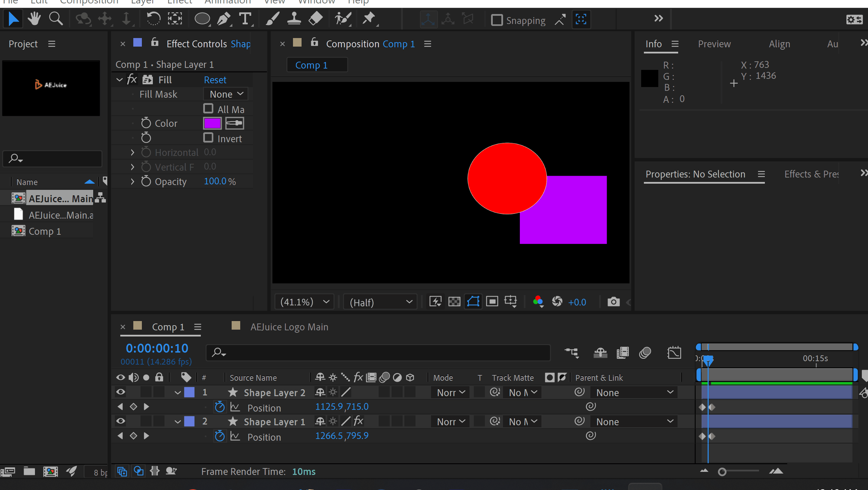Click the purple Fill color swatch
Image resolution: width=868 pixels, height=490 pixels.
[212, 123]
